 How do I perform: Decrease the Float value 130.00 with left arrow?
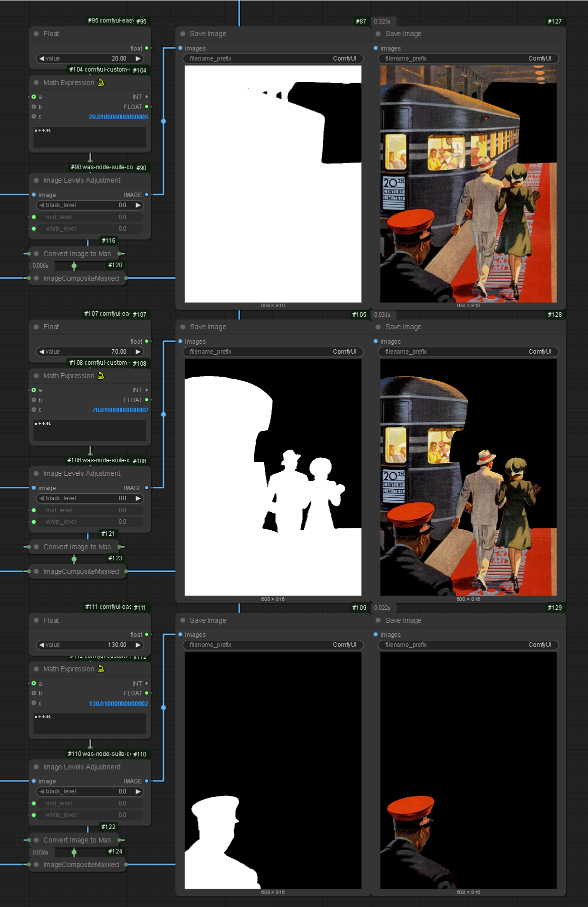41,645
